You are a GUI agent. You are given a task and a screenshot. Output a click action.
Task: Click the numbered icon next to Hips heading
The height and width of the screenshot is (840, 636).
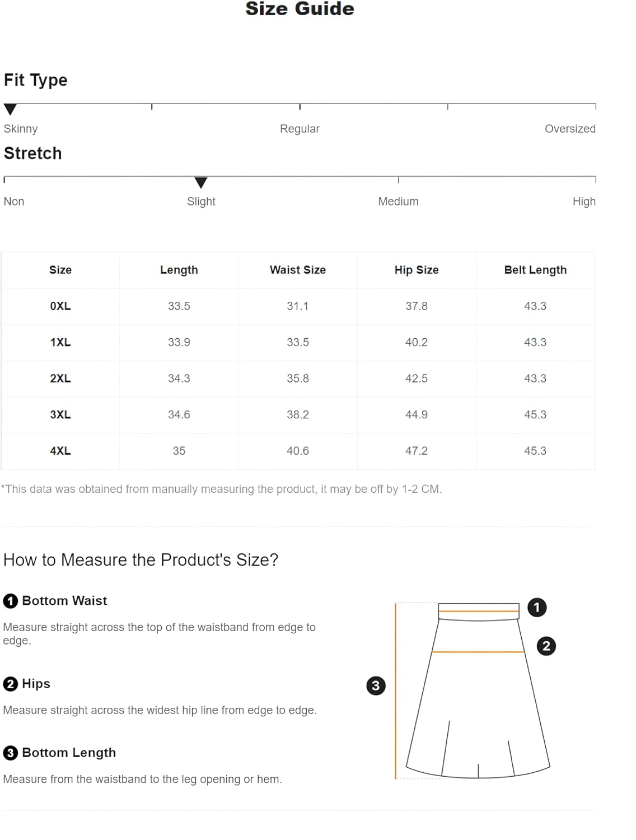[11, 684]
